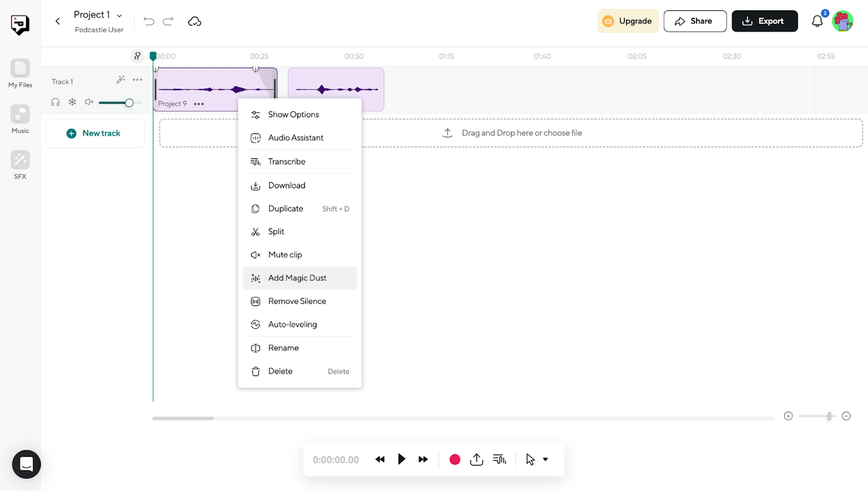Viewport: 868px width, 491px height.
Task: Open the Music library panel
Action: click(x=20, y=117)
